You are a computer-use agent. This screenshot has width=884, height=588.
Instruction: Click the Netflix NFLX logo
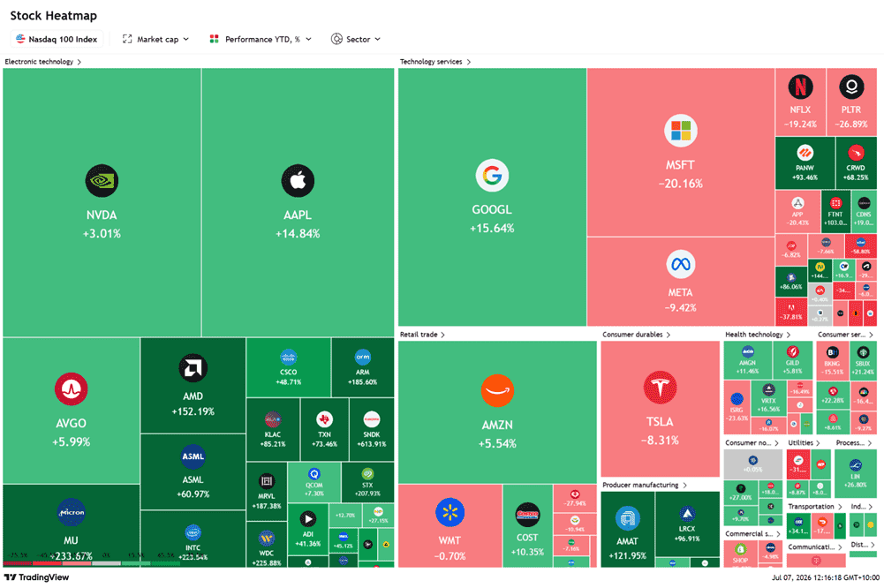pyautogui.click(x=800, y=87)
